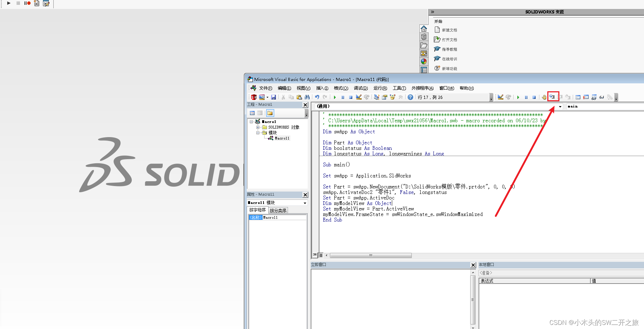Switch to the 按分类序 tab
The width and height of the screenshot is (644, 329).
point(278,210)
